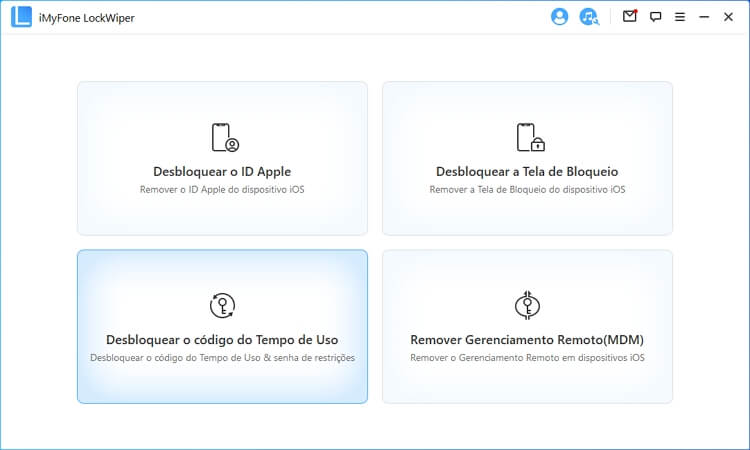This screenshot has width=750, height=450.
Task: Select Desbloquear o ID Apple title
Action: click(x=222, y=172)
